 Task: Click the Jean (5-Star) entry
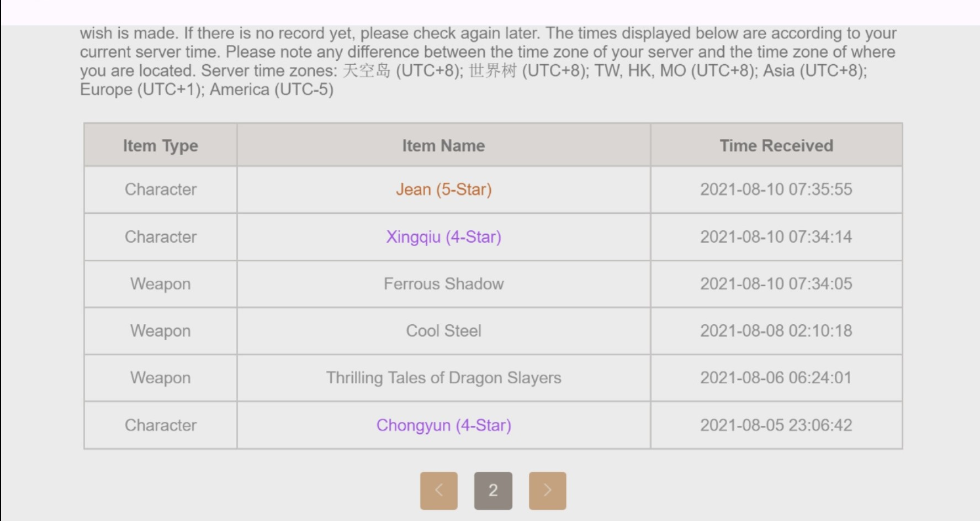[x=443, y=190]
